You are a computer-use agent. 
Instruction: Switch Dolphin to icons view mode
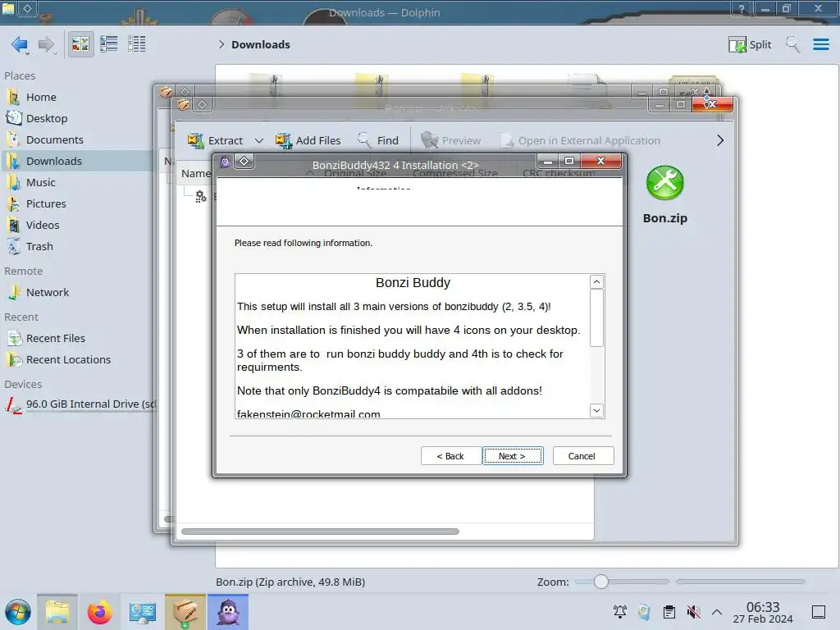point(80,44)
